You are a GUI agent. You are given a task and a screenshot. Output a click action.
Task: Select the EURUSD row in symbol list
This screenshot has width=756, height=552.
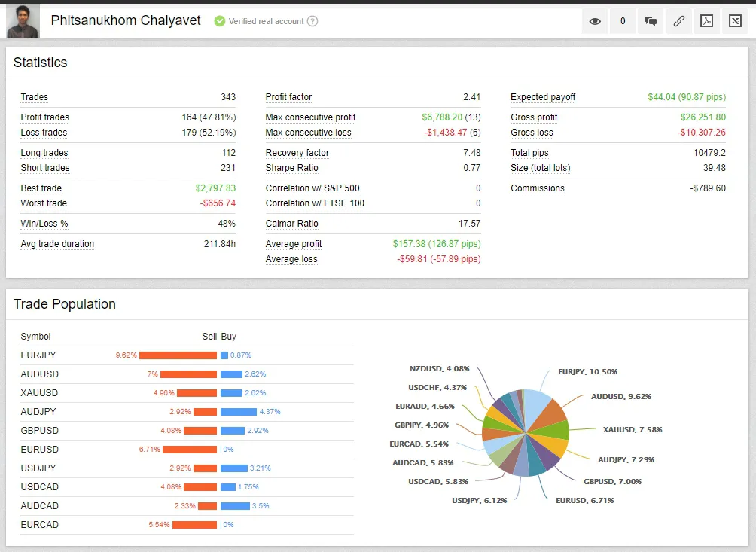[187, 450]
